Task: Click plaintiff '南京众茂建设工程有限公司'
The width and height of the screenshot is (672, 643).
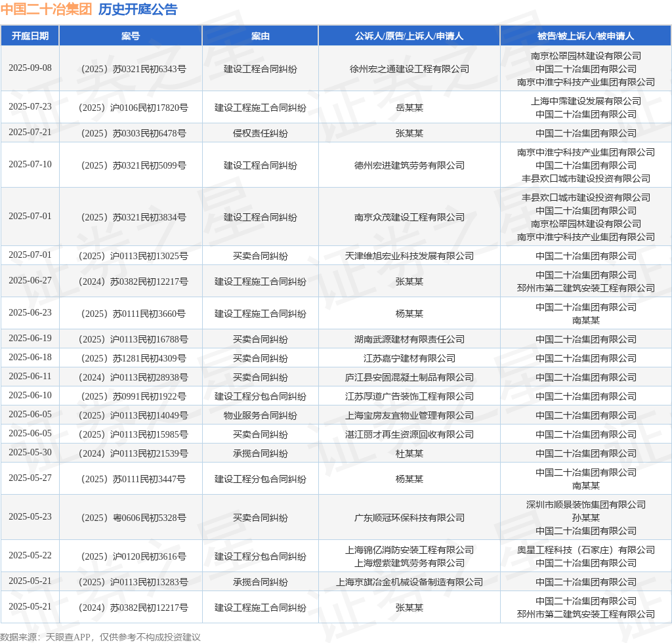Action: pos(409,217)
